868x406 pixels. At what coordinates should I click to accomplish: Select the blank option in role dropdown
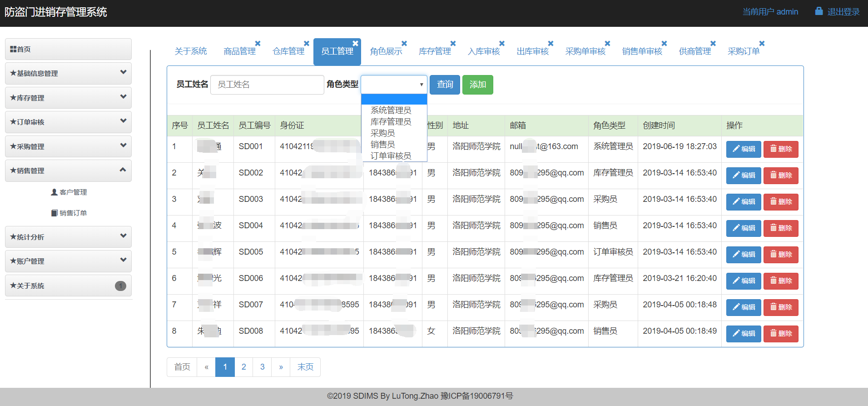[394, 99]
